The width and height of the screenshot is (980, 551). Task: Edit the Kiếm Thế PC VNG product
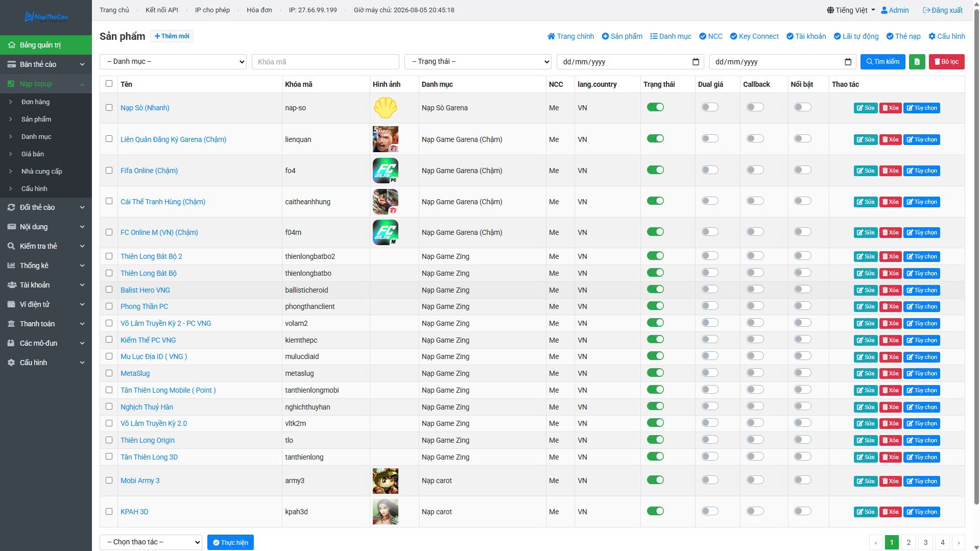click(x=865, y=340)
